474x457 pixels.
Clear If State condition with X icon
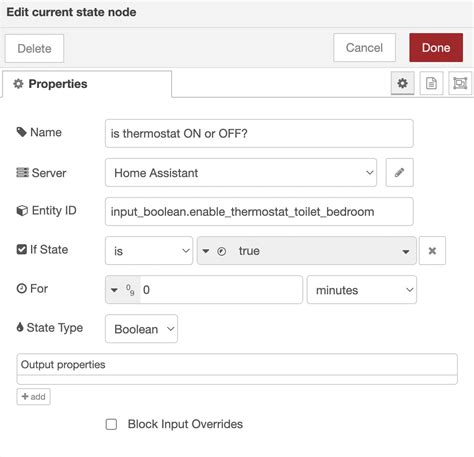pos(432,251)
